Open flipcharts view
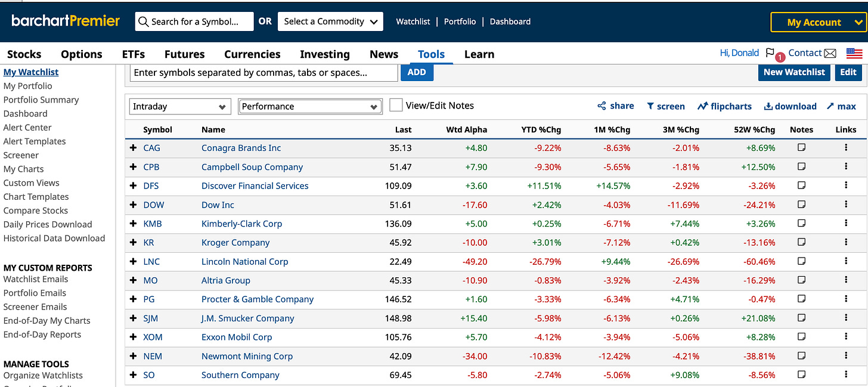Viewport: 868px width, 387px height. (x=725, y=106)
